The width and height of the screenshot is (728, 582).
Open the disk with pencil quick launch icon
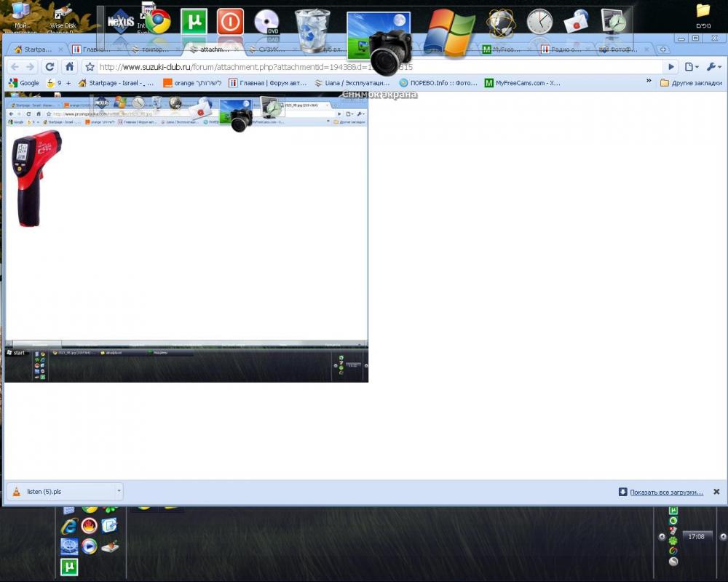pos(110,546)
